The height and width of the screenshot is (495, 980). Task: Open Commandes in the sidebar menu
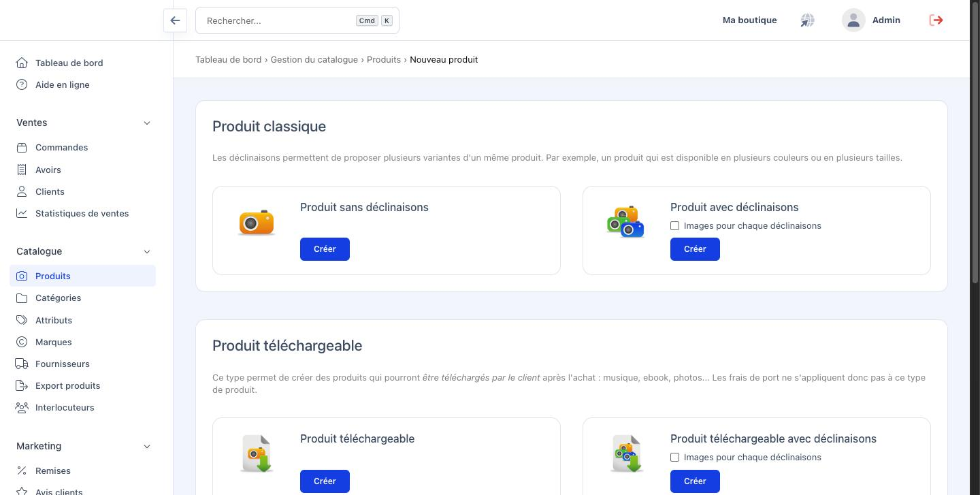[x=82, y=148]
